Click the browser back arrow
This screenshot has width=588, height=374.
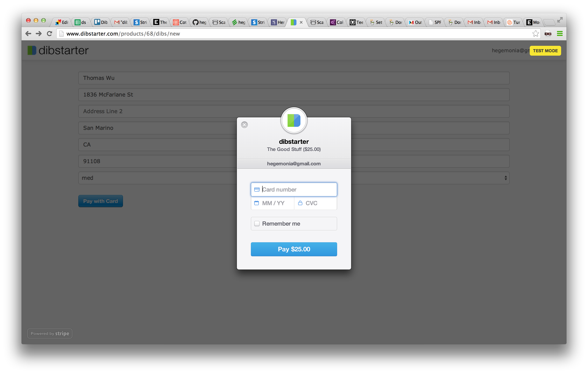coord(28,34)
